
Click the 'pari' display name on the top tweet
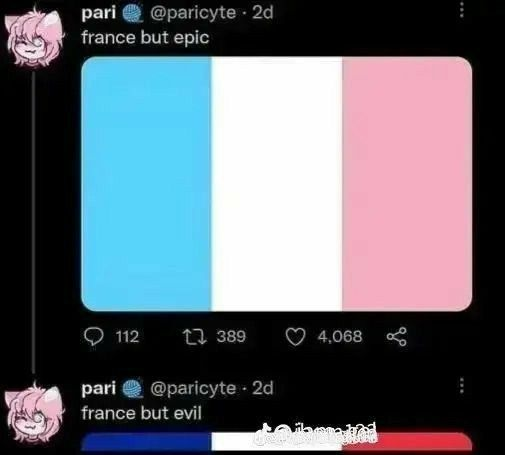(x=99, y=14)
